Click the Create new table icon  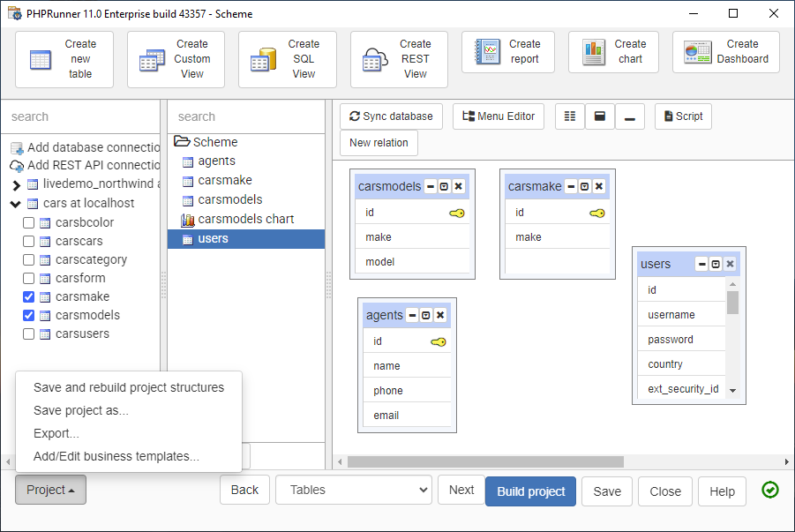pyautogui.click(x=41, y=60)
